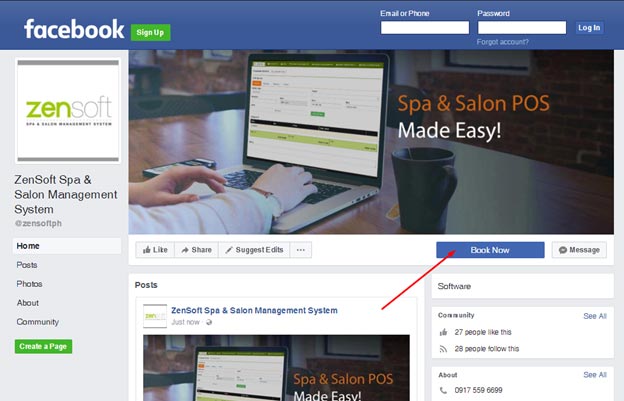The width and height of the screenshot is (624, 401).
Task: Click phone number 0917 559 6699
Action: pos(478,390)
